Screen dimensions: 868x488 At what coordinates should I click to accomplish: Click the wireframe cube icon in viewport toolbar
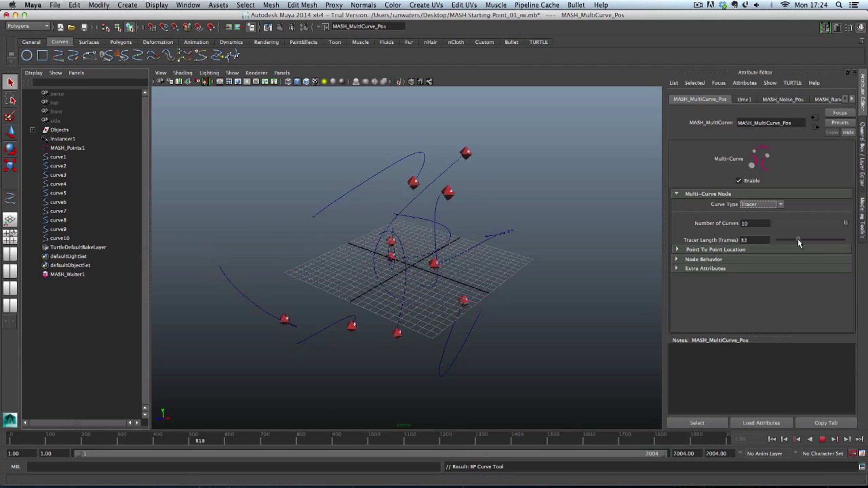point(288,82)
